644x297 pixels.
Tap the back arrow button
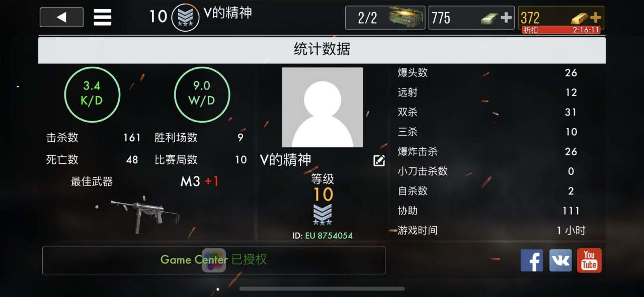61,17
